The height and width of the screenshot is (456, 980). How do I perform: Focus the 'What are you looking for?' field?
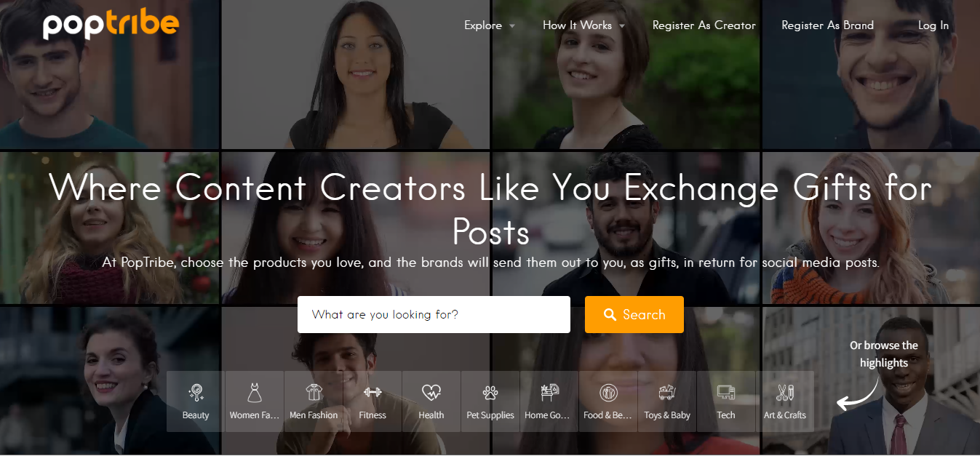[434, 314]
